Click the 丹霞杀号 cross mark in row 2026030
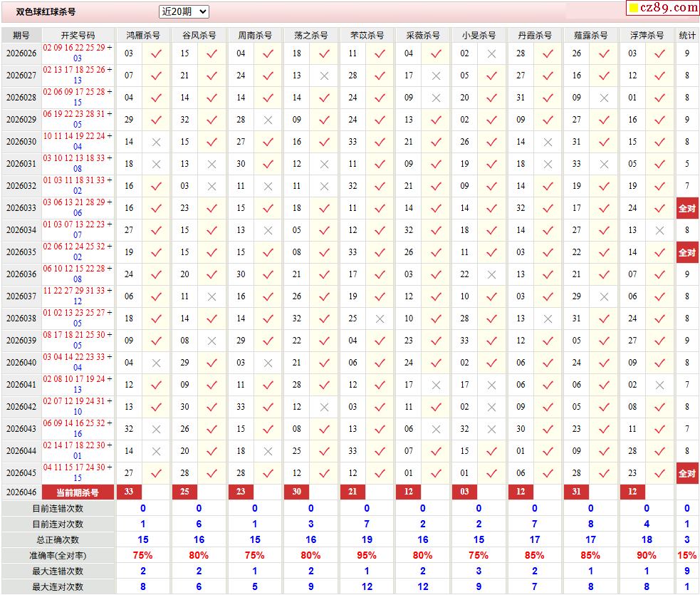 tap(548, 142)
